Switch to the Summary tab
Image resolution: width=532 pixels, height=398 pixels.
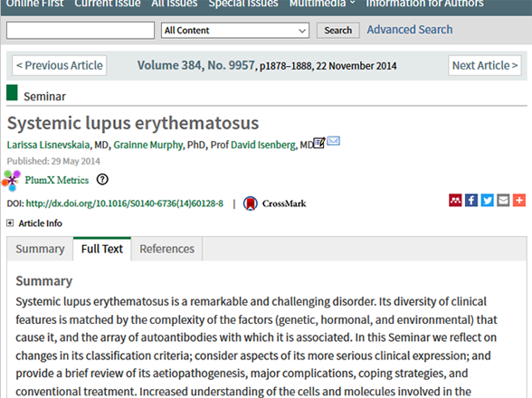pos(40,249)
